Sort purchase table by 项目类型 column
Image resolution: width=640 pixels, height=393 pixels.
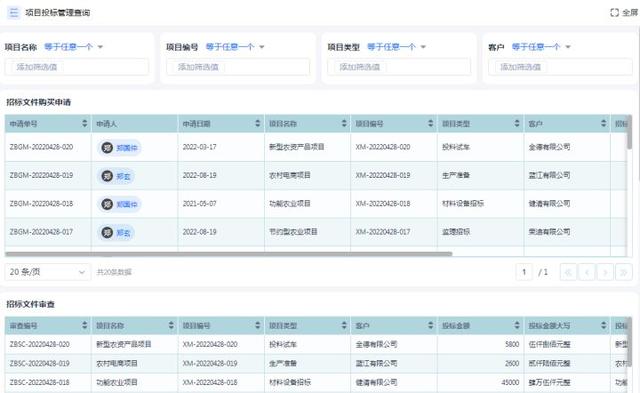coord(517,123)
